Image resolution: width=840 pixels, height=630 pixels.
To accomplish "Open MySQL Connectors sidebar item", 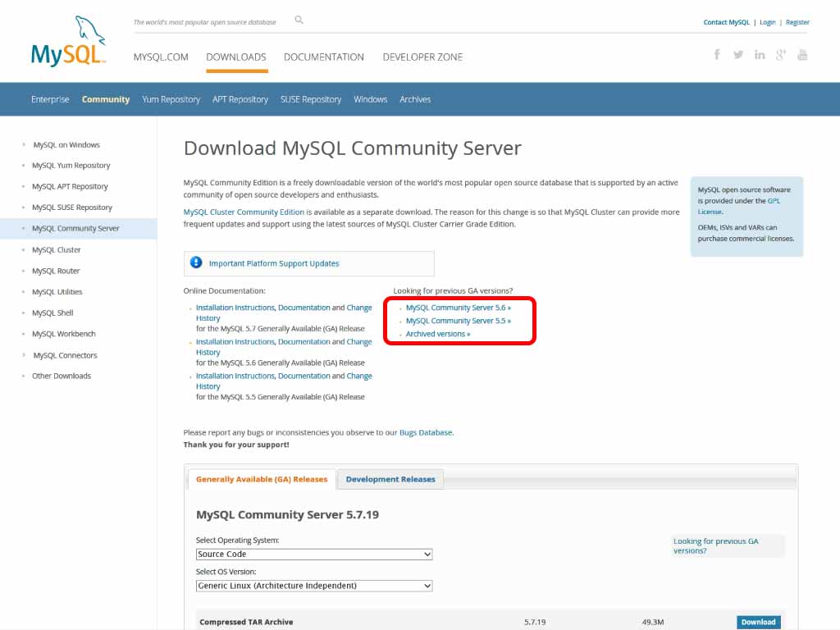I will 66,355.
